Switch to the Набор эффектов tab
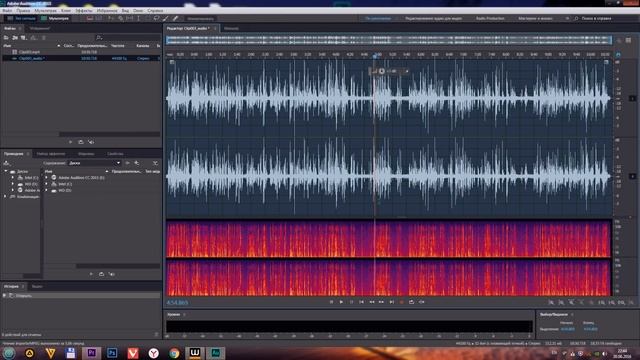Image resolution: width=640 pixels, height=360 pixels. point(51,154)
